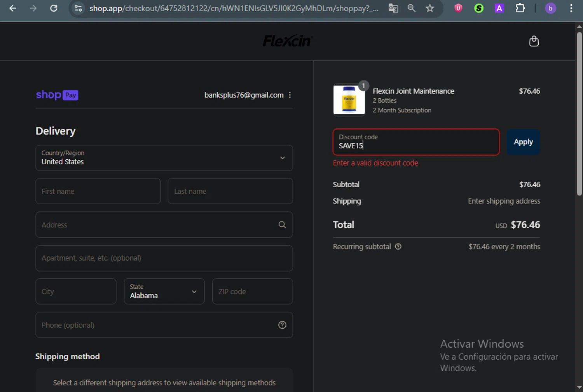Open the account options next to email

click(290, 95)
